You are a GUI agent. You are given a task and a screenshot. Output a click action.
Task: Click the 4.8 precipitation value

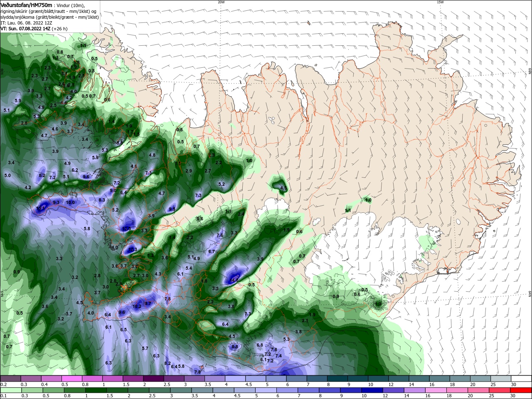152,155
